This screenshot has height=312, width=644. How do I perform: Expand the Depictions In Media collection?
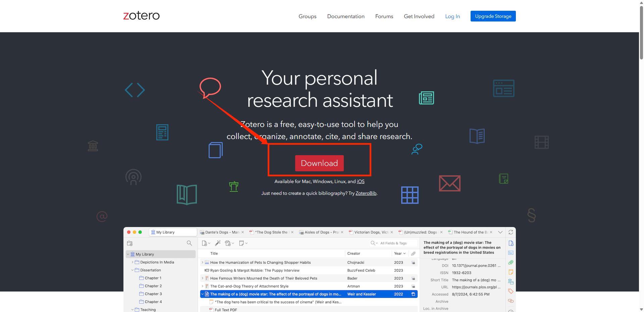pos(132,262)
